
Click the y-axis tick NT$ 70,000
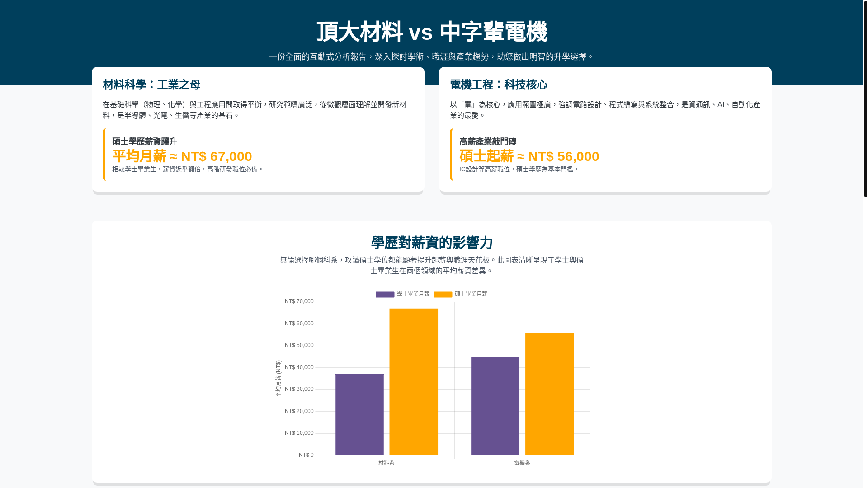(x=299, y=301)
